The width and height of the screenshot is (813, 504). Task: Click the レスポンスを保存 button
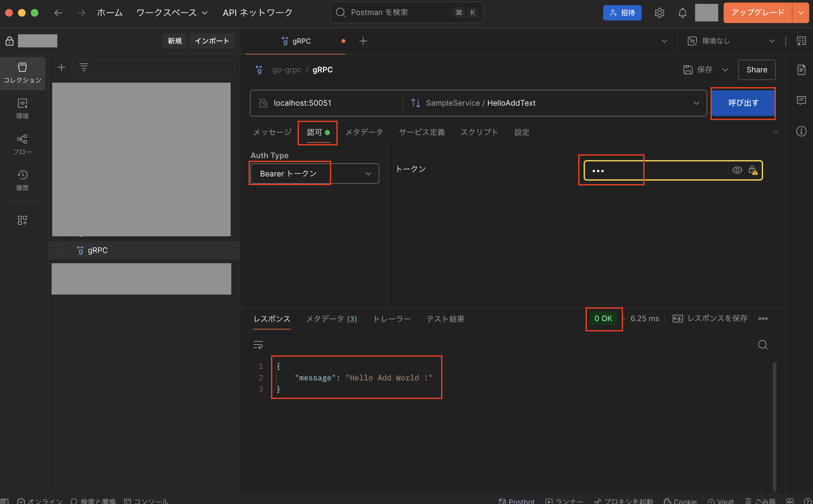[x=710, y=319]
